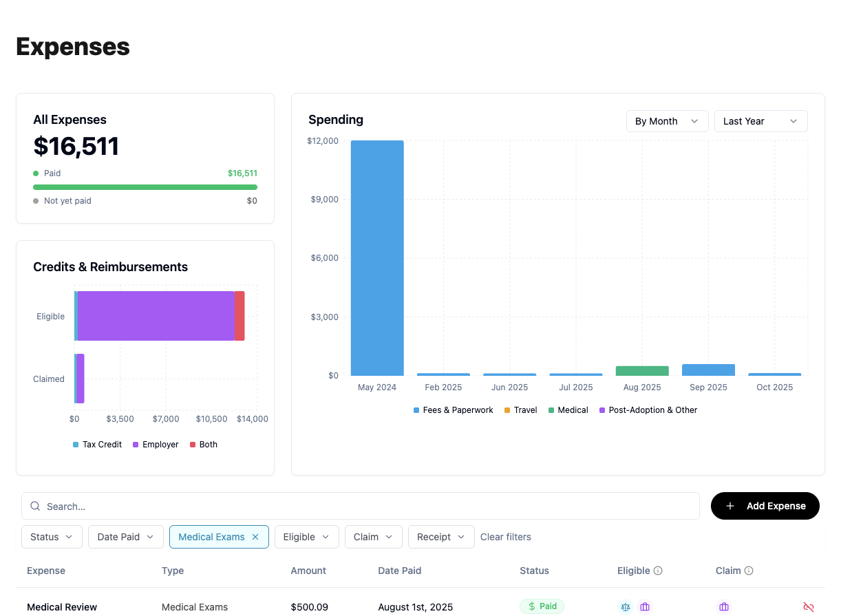Screen dimensions: 841x616
Task: Toggle Both legend item
Action: [x=203, y=445]
